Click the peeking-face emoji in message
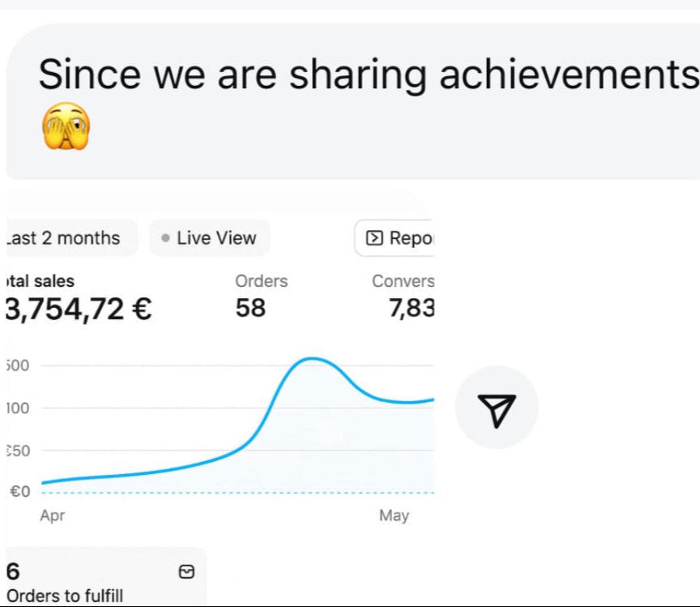Screen dimensions: 700x607 (x=65, y=127)
